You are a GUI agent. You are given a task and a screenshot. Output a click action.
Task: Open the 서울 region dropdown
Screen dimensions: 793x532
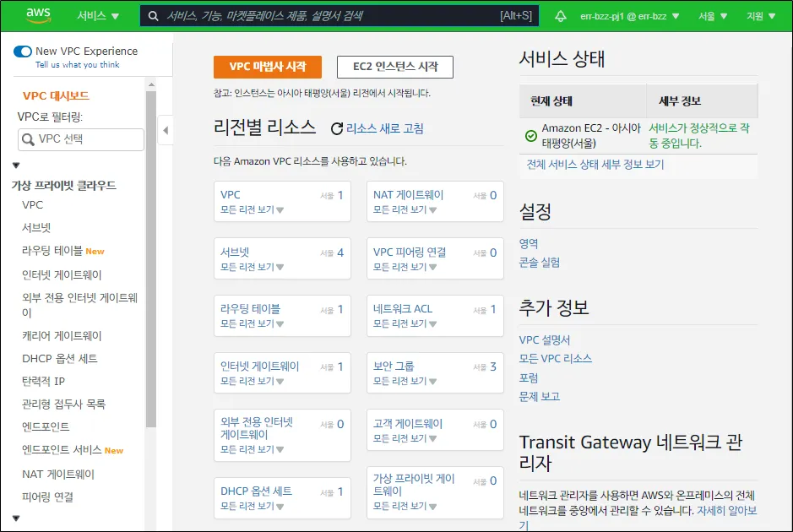click(713, 16)
